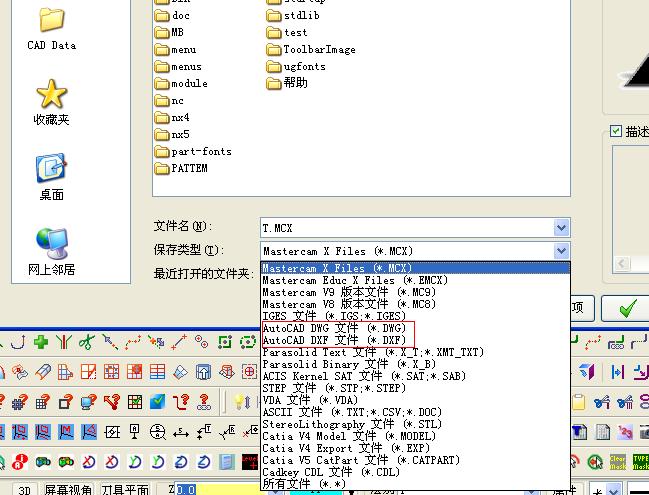This screenshot has height=495, width=649.
Task: Click the blue box with green check icon
Action: click(x=157, y=401)
